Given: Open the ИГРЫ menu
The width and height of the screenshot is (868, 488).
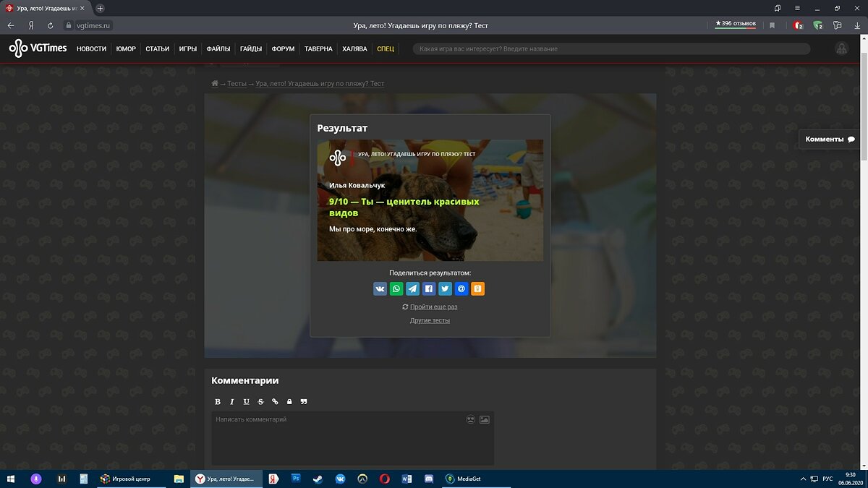Looking at the screenshot, I should click(188, 49).
